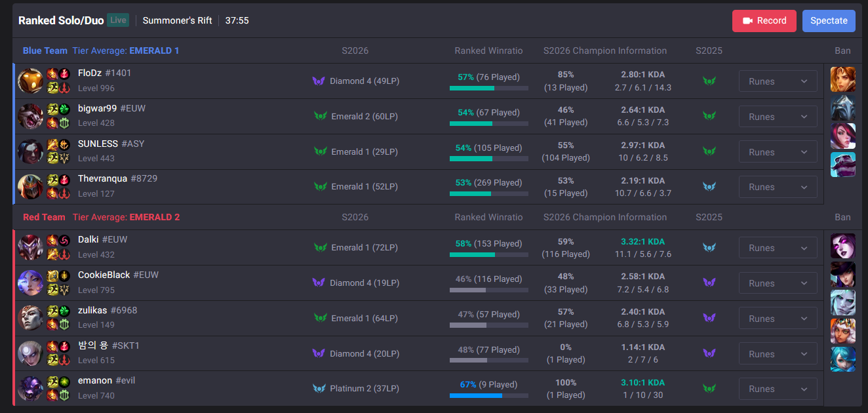Screen dimensions: 868x413
Task: Click emanon's 67% winratio bar
Action: (489, 395)
